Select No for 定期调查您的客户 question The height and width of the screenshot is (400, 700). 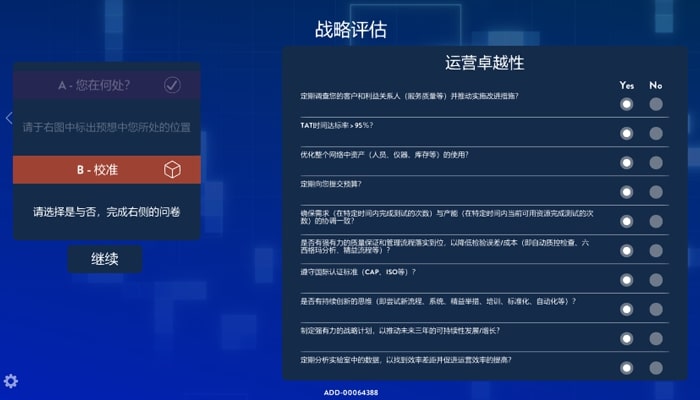[656, 104]
